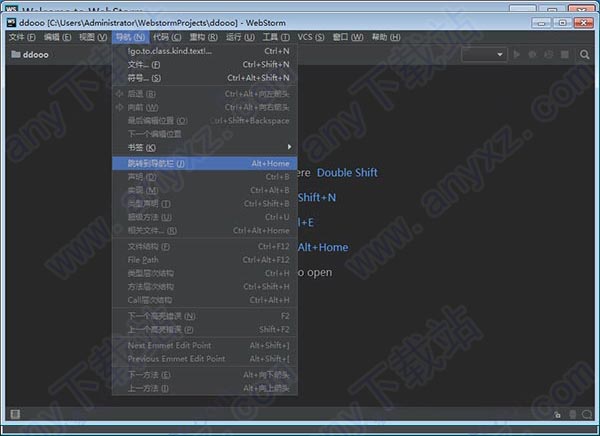
Task: Click the lock icon in status bar
Action: point(556,413)
